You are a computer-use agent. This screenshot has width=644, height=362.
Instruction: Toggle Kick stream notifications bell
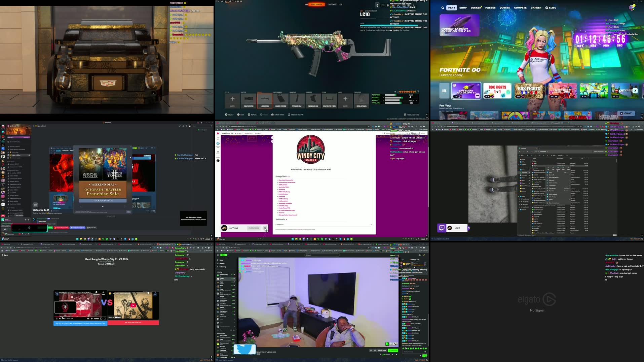[x=371, y=351]
